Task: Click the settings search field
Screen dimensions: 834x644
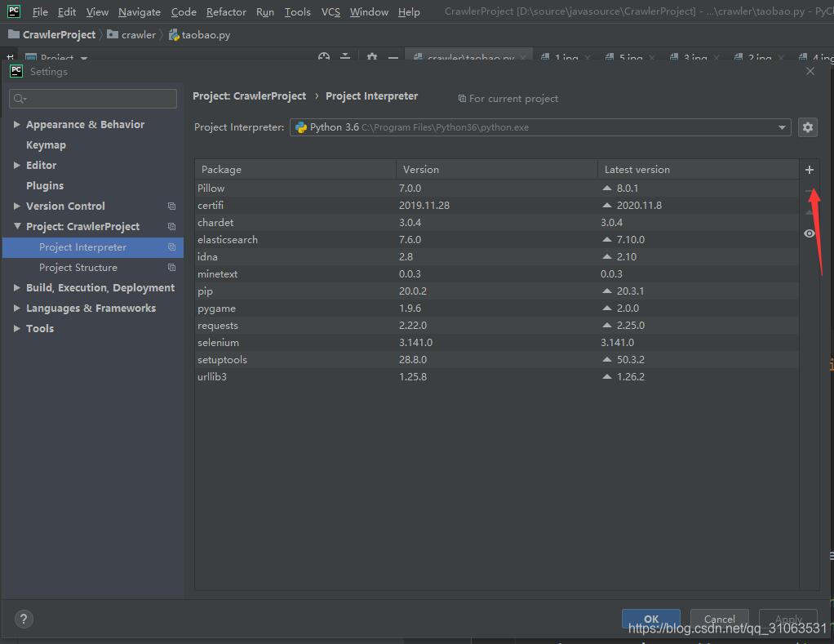Action: 93,99
